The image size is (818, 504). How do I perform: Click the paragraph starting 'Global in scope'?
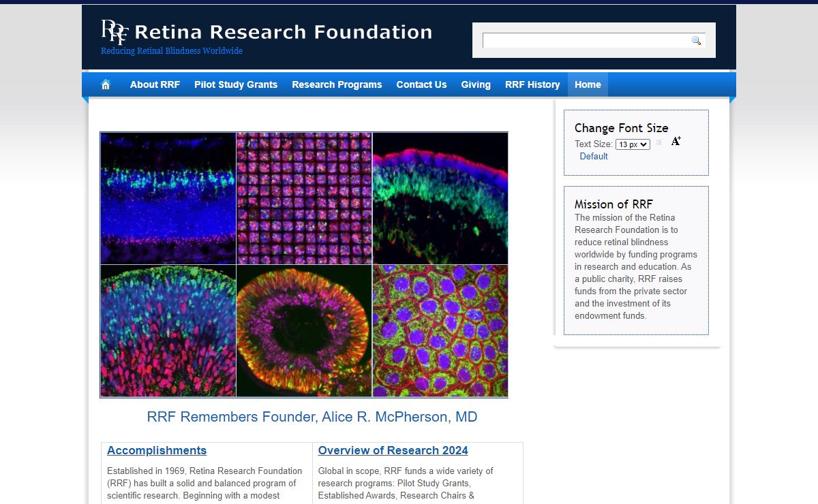[x=406, y=484]
